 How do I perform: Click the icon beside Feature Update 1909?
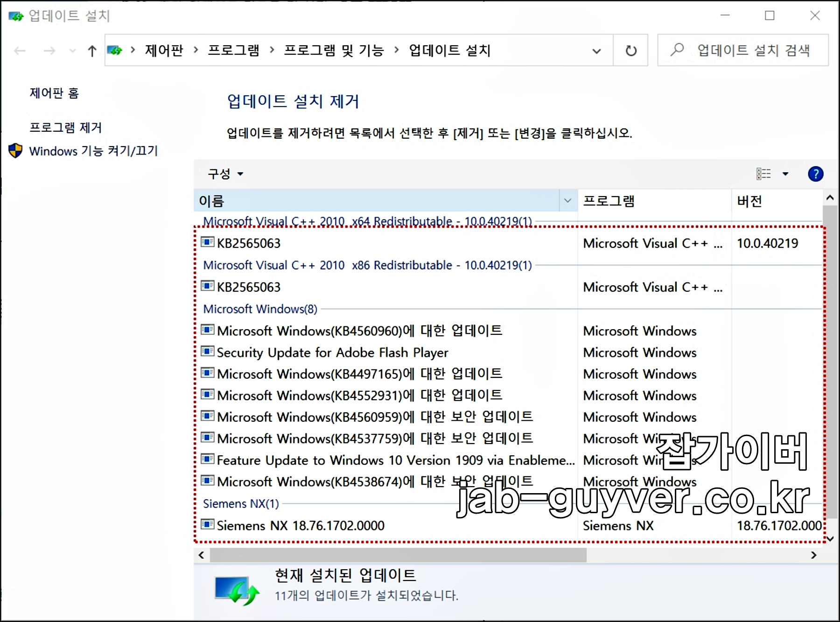pos(208,459)
